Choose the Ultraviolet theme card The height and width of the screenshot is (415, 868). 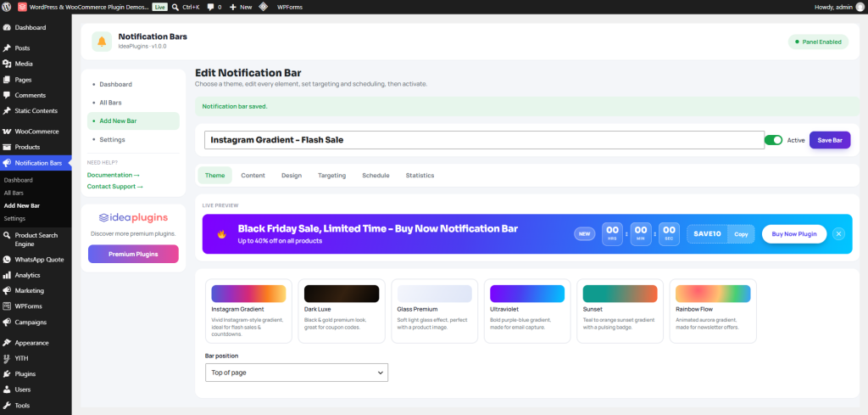coord(527,311)
